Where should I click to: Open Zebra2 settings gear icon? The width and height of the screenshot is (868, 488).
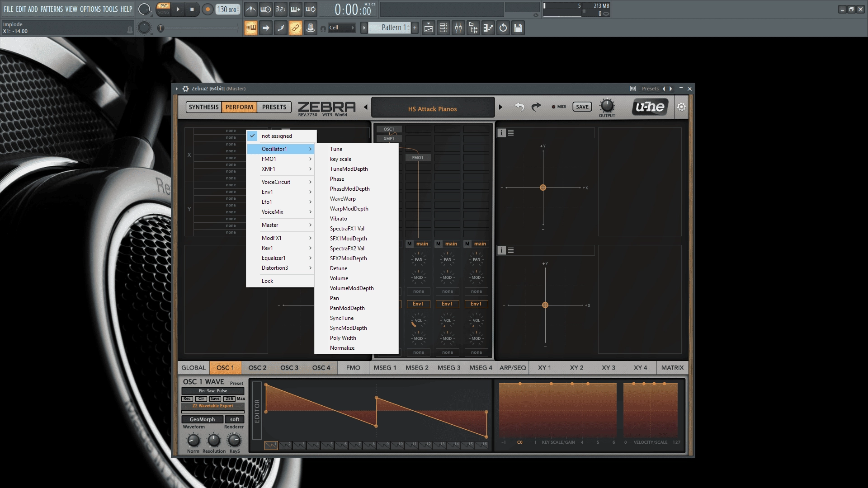click(681, 107)
